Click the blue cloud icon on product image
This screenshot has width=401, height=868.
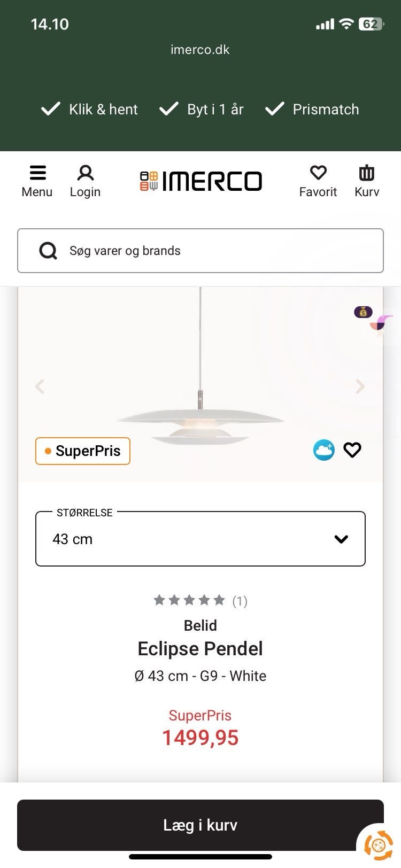coord(324,450)
